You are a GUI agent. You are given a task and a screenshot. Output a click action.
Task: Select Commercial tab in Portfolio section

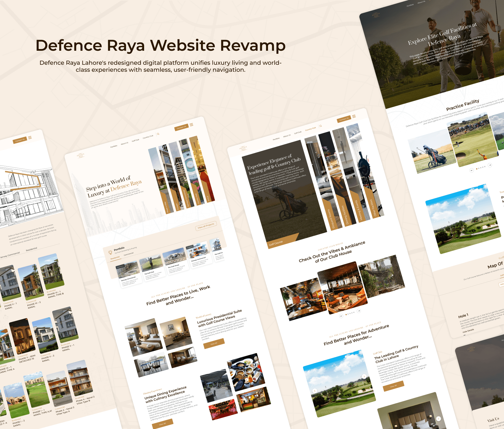[129, 254]
